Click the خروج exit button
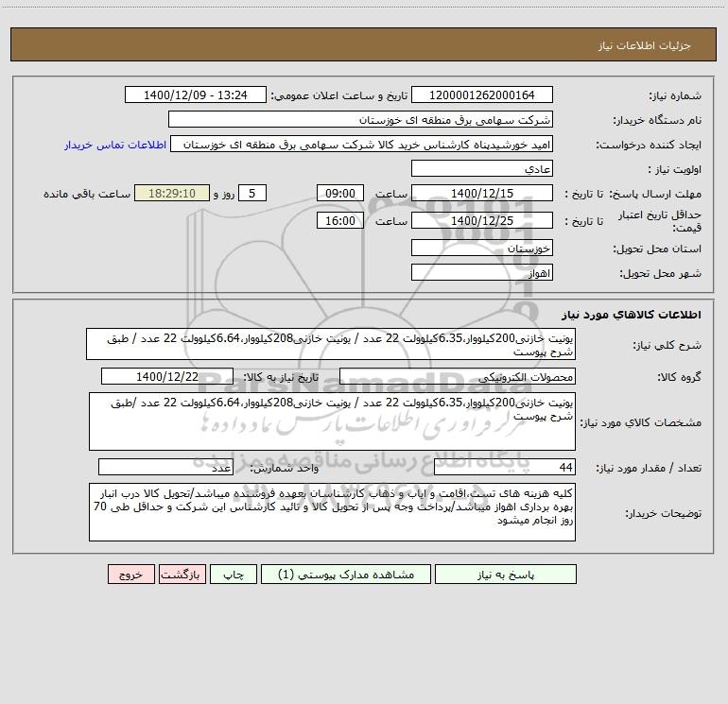Viewport: 728px width, 704px height. pyautogui.click(x=130, y=574)
